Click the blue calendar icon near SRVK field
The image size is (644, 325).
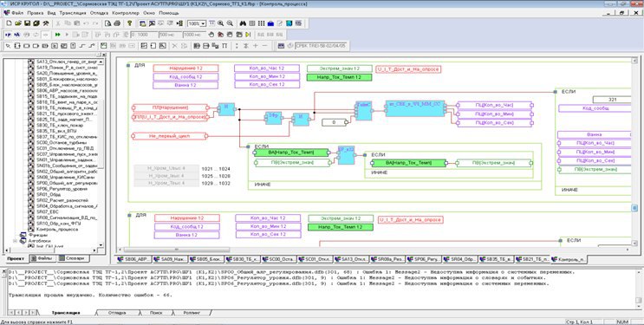click(281, 46)
